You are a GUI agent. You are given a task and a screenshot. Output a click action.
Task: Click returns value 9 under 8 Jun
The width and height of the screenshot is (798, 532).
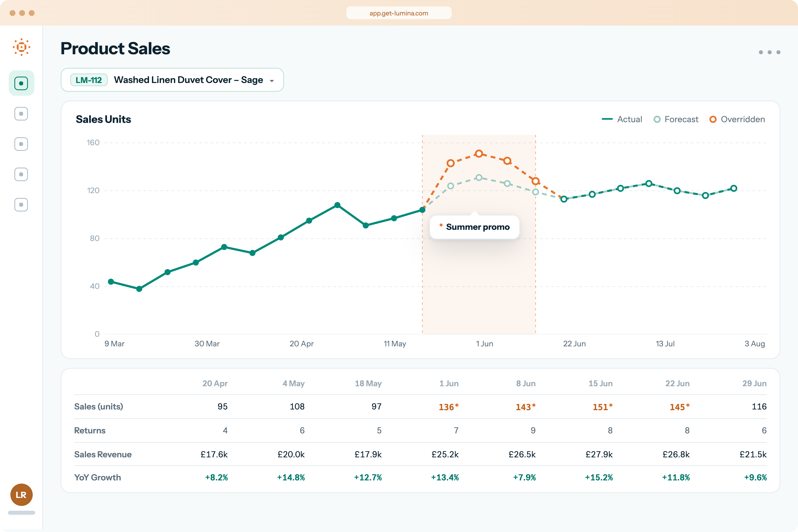533,431
